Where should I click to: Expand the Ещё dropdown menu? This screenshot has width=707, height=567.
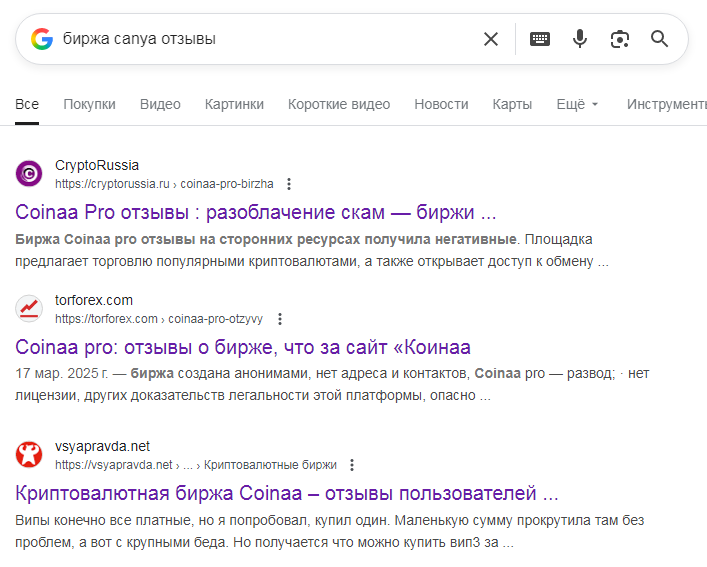pos(577,104)
